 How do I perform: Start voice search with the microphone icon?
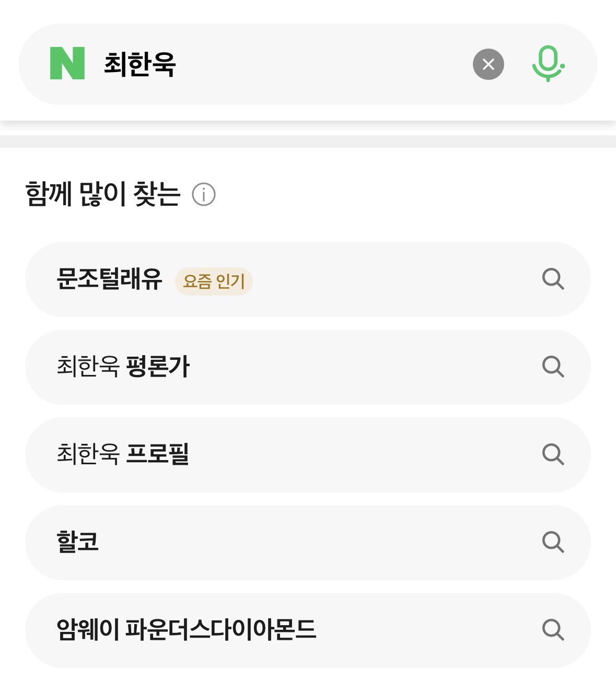pyautogui.click(x=548, y=64)
